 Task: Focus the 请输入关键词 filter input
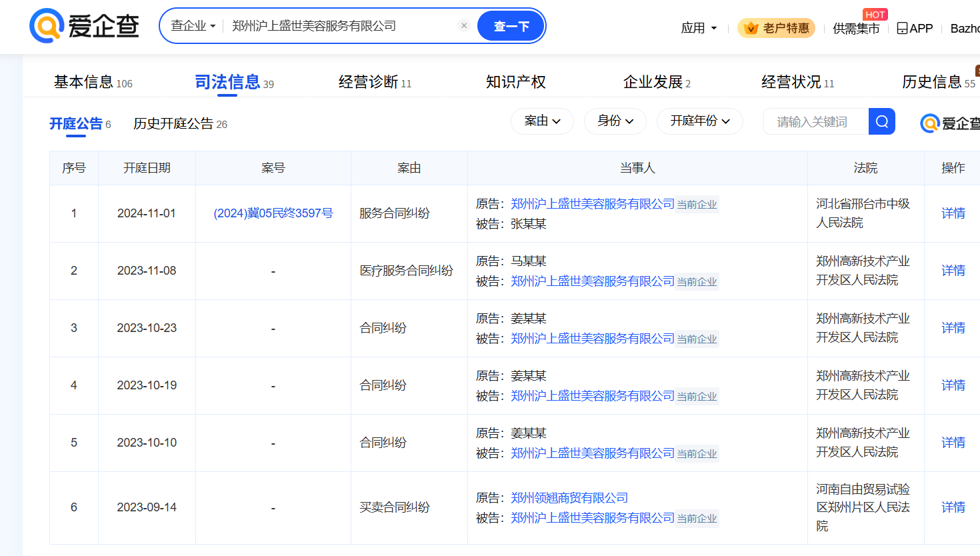815,121
